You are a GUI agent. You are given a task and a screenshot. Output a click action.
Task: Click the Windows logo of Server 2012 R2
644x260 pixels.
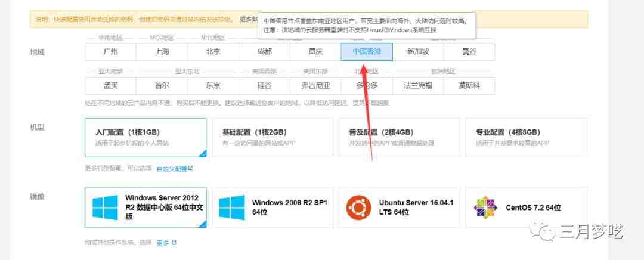point(106,207)
